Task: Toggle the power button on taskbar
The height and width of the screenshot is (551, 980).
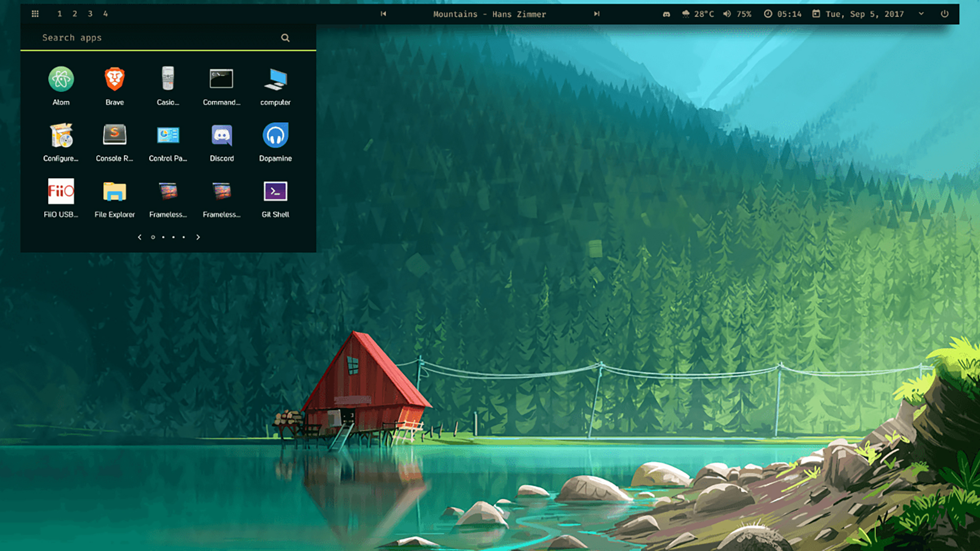Action: coord(945,13)
